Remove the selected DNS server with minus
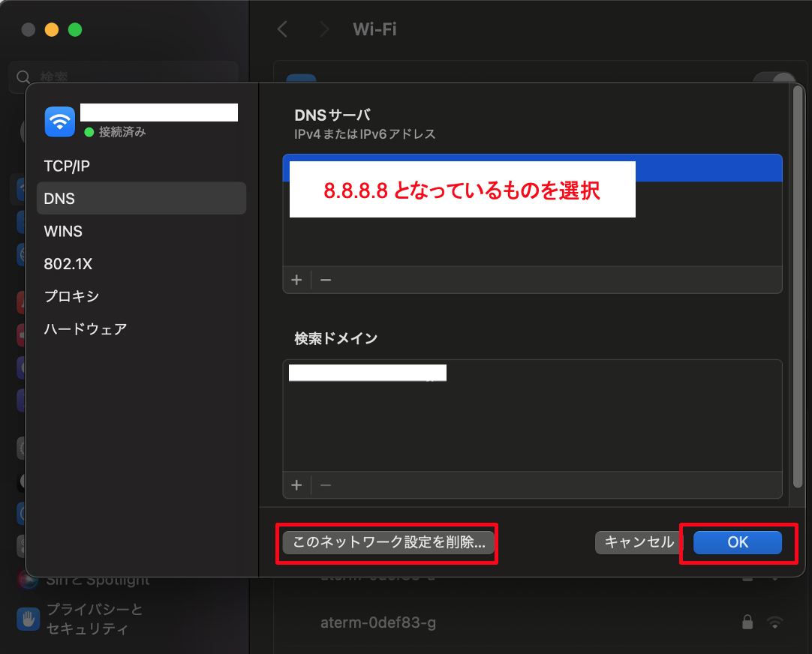Image resolution: width=812 pixels, height=654 pixels. (x=326, y=280)
